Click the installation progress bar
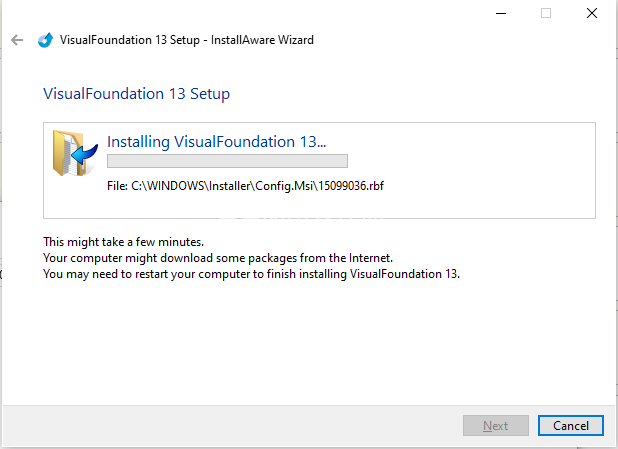The image size is (618, 449). 227,161
